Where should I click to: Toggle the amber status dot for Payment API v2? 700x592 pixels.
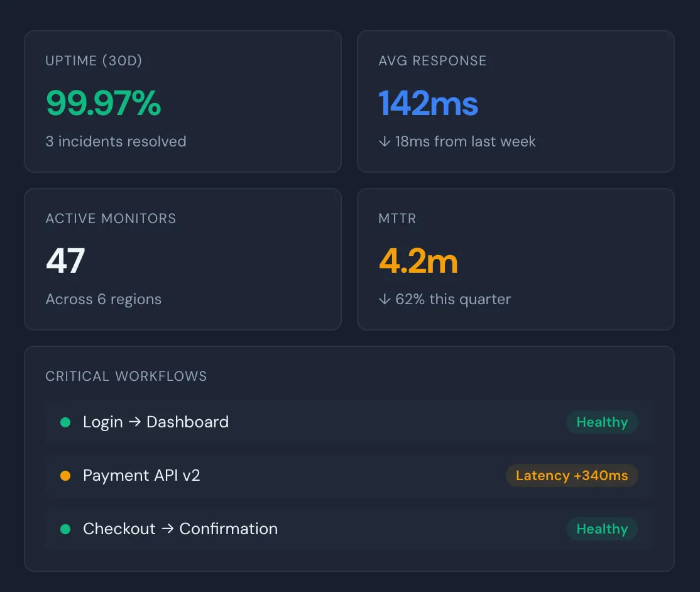point(65,476)
